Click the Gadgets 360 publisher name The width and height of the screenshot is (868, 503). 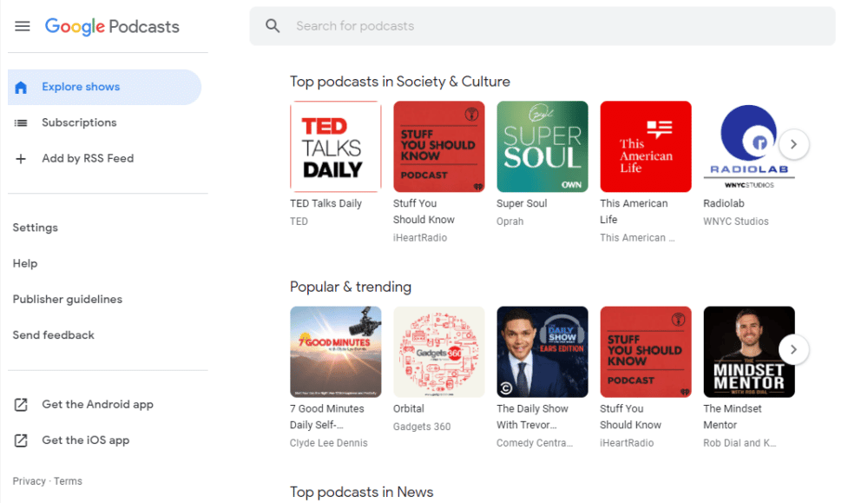(422, 427)
